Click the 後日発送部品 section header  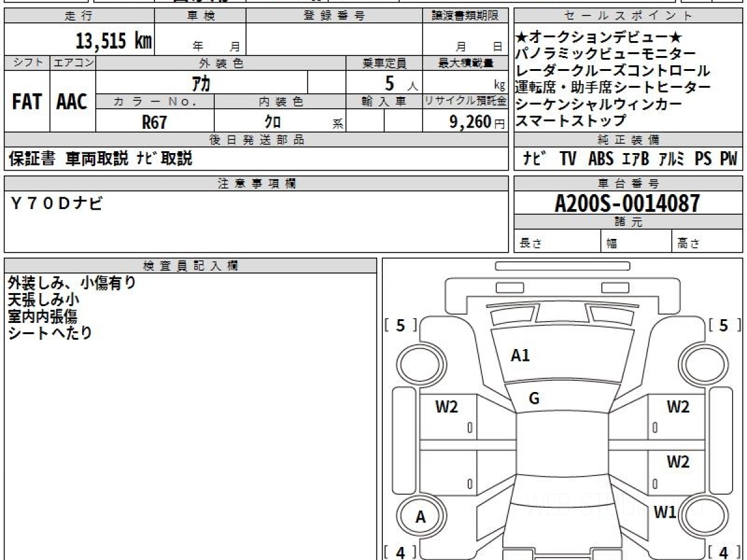pos(256,140)
